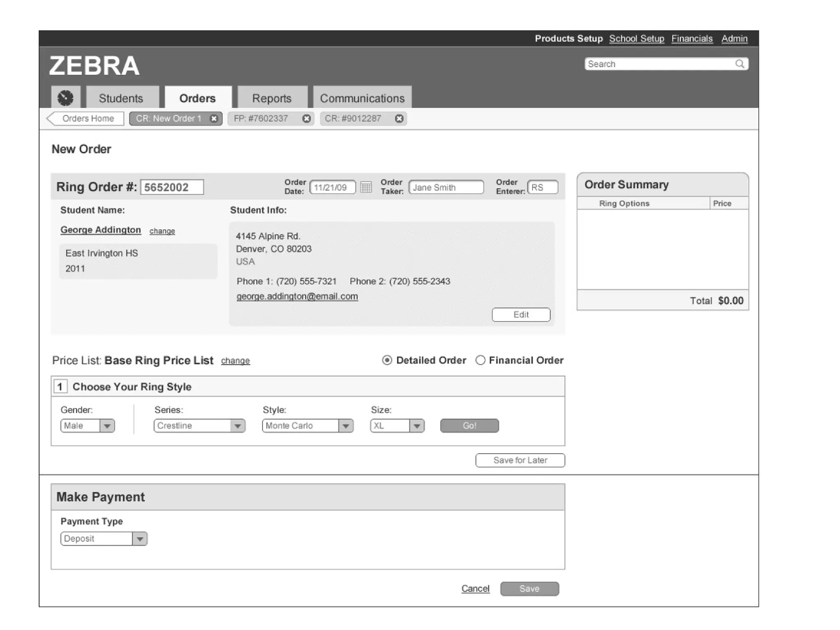Expand the Size dropdown showing XL
840x630 pixels.
coord(417,426)
